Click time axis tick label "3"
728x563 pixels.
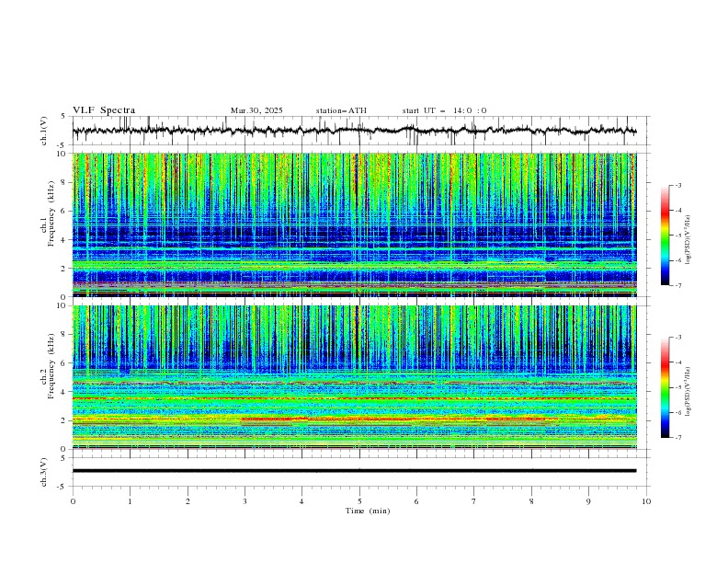pyautogui.click(x=245, y=501)
